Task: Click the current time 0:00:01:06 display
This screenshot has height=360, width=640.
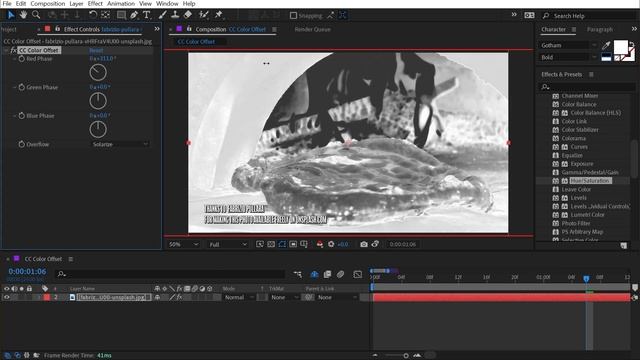Action: (x=27, y=271)
